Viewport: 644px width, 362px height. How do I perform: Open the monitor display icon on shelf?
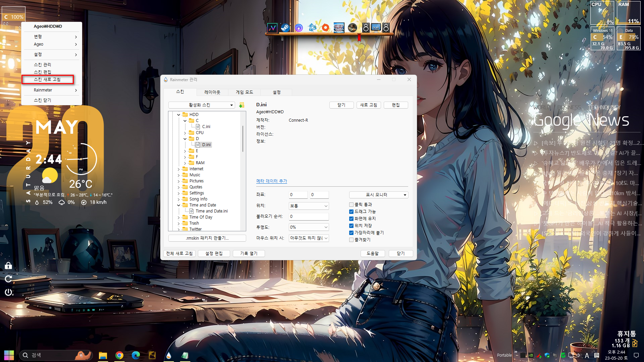tap(376, 28)
